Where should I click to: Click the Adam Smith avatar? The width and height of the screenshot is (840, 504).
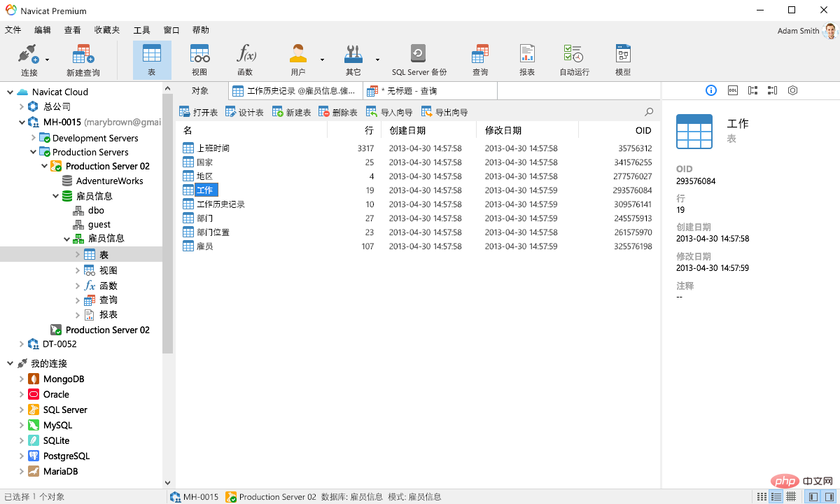tap(829, 31)
